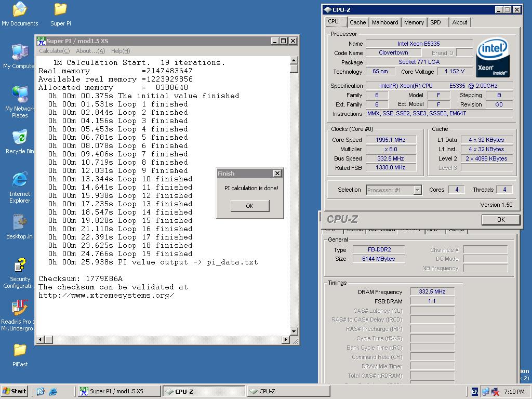Click the CPU-Z title bar icon
Image resolution: width=532 pixels, height=399 pixels.
point(327,10)
